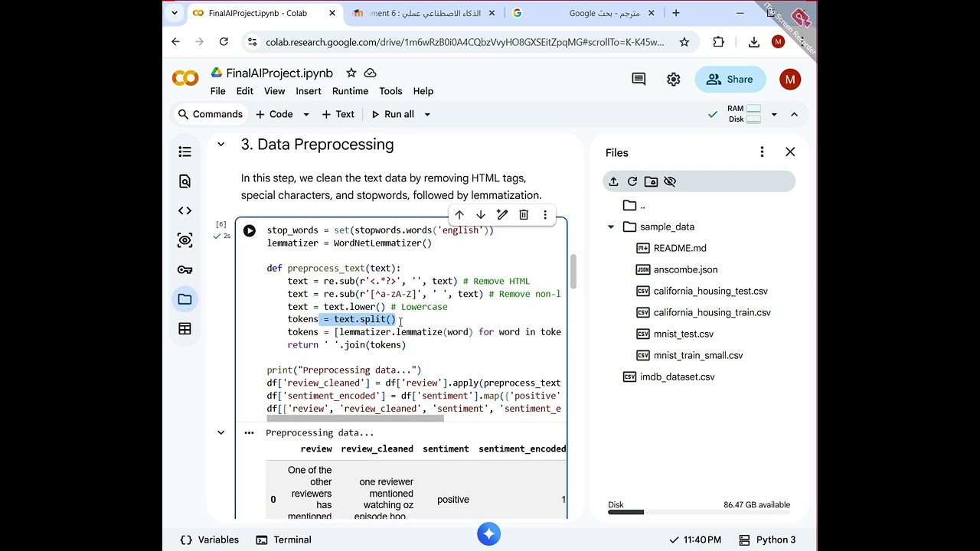This screenshot has height=551, width=980.
Task: Click the RAM and Disk usage indicator
Action: coord(743,114)
